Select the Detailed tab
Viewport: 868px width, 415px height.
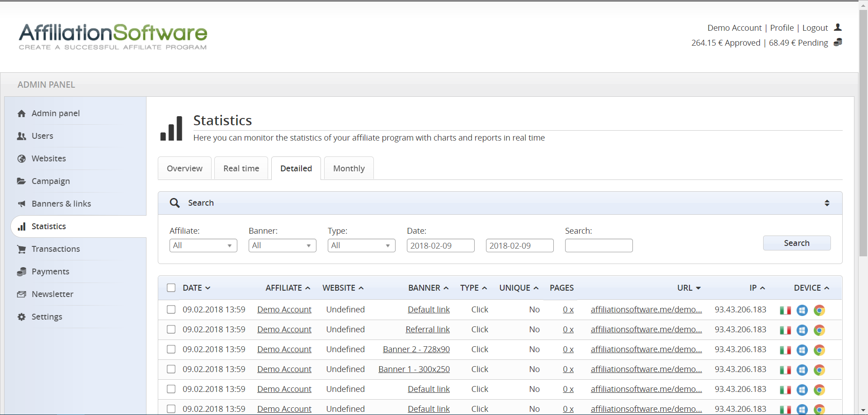[x=296, y=168]
